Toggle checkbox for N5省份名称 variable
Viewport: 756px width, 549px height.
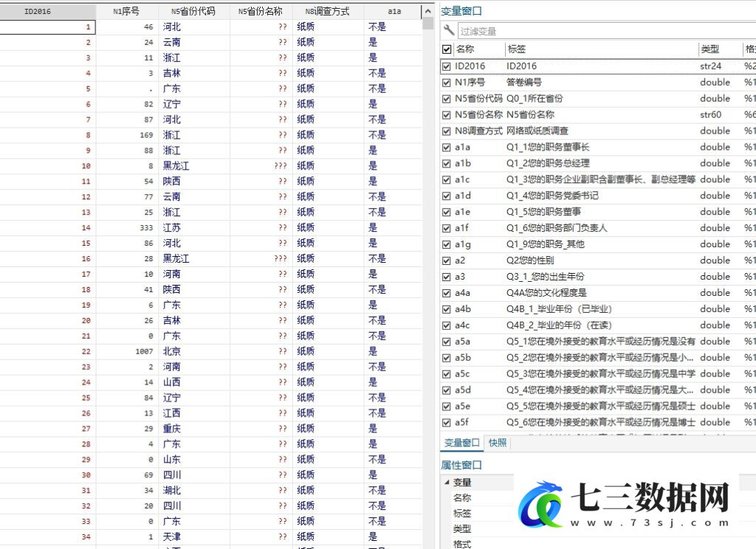tap(447, 114)
